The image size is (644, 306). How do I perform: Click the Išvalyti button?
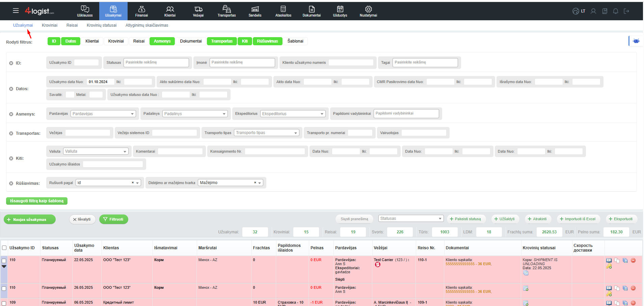pos(82,219)
